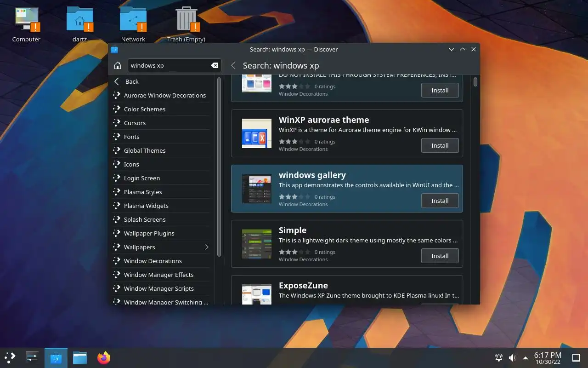Screen dimensions: 588x368
Task: Select Aurorae Window Decorations category
Action: coord(161,95)
